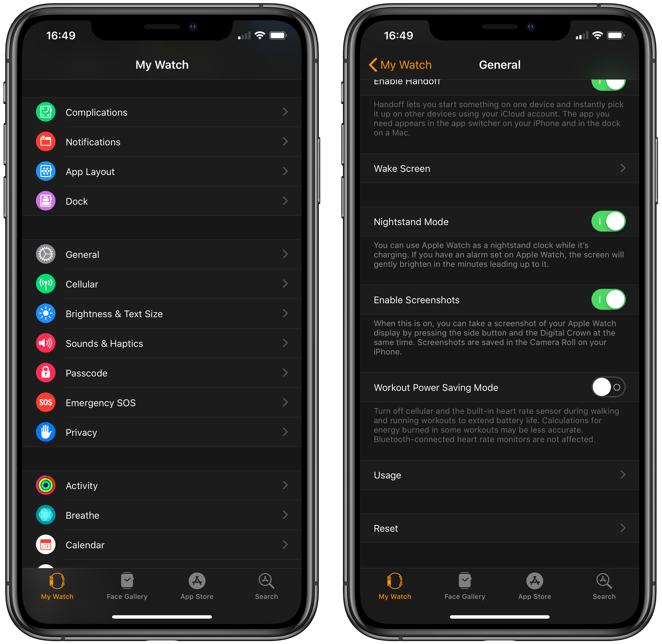The image size is (662, 644).
Task: Open the Notifications settings
Action: point(165,142)
